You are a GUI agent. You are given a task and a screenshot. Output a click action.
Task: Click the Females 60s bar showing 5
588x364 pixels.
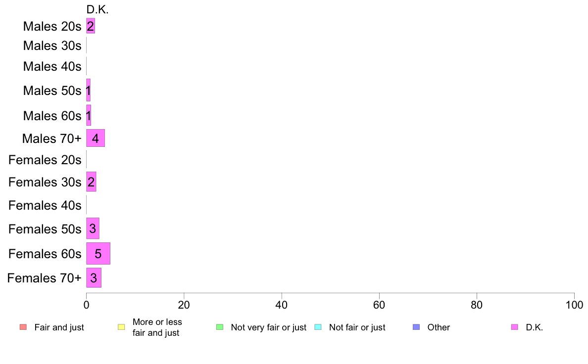pyautogui.click(x=98, y=254)
